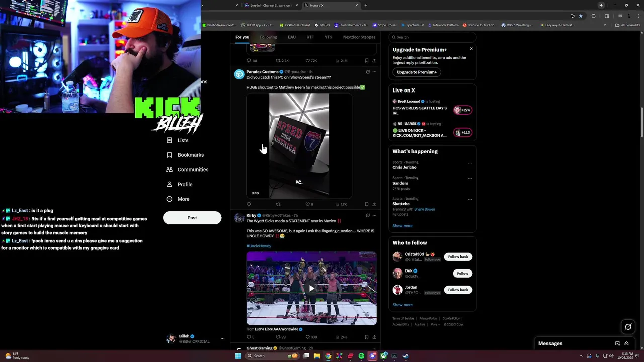Like the Paradox Customs post
This screenshot has height=362, width=644.
(309, 204)
